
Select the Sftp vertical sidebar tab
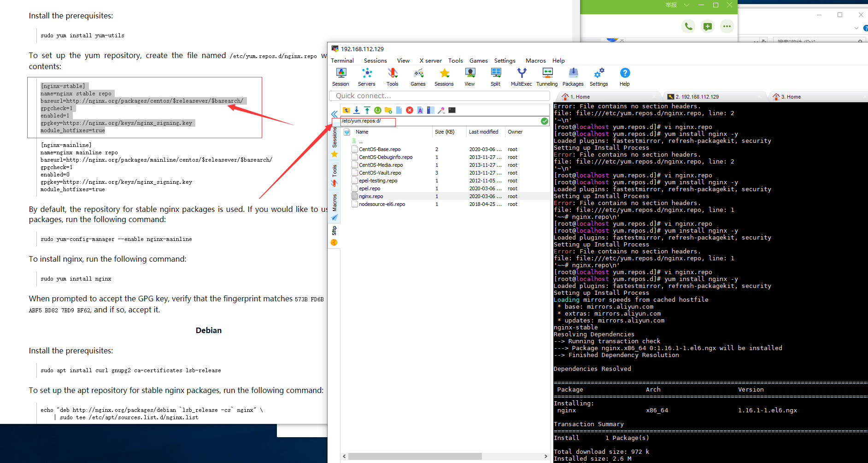coord(334,236)
